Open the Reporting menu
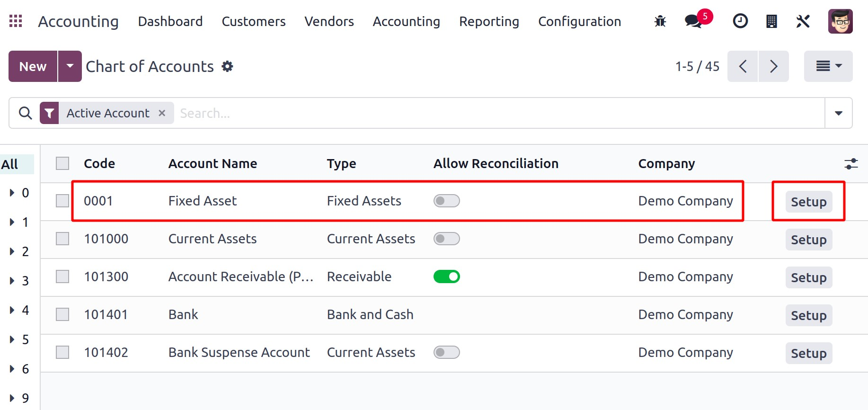Screen dimensions: 868x410 pyautogui.click(x=489, y=21)
